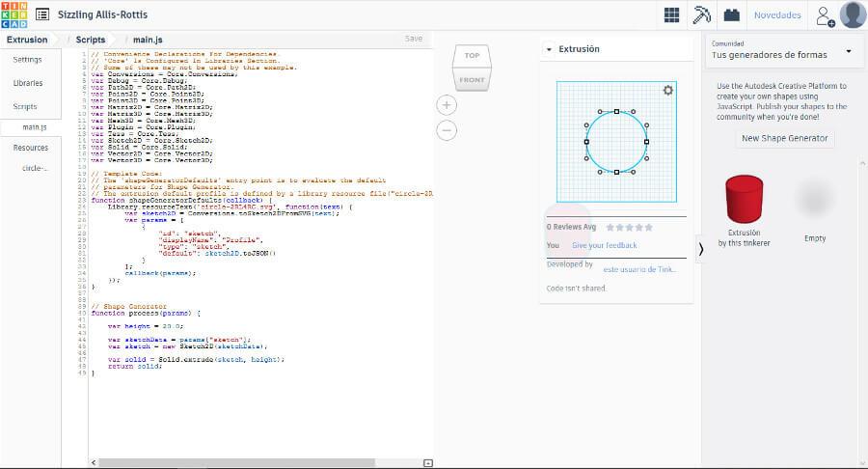Zoom in with the plus button

point(448,104)
